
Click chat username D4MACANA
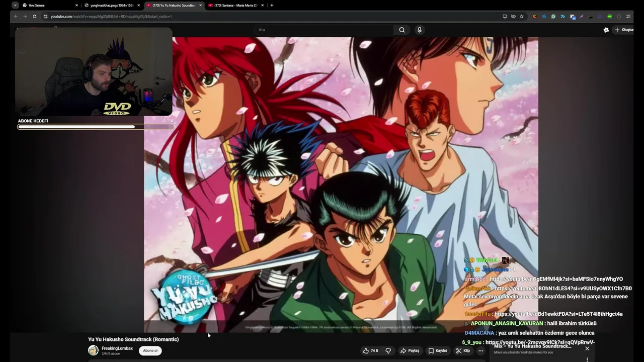(479, 333)
